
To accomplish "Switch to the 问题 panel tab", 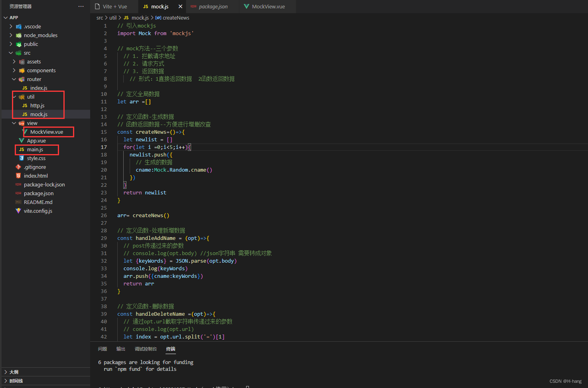I will click(x=103, y=349).
